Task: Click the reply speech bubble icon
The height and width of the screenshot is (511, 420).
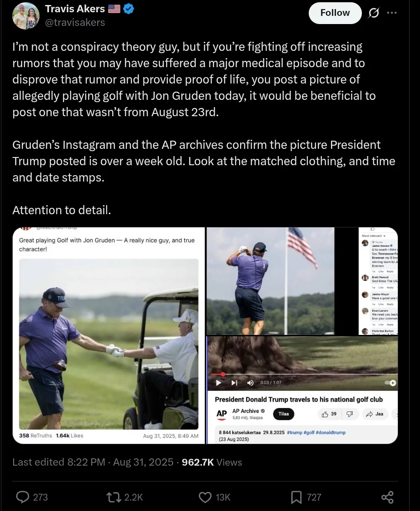Action: pos(23,497)
